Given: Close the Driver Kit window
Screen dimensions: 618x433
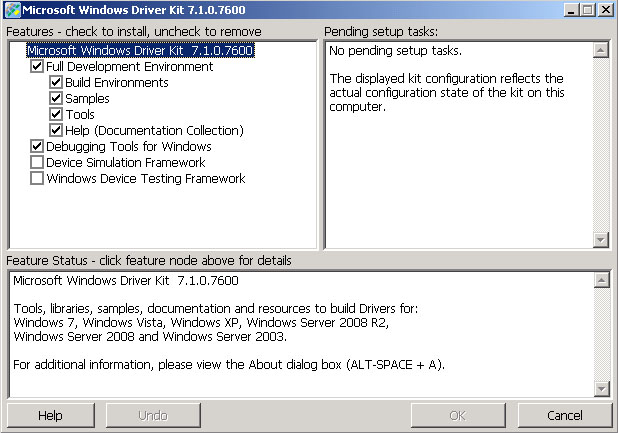Looking at the screenshot, I should click(606, 9).
